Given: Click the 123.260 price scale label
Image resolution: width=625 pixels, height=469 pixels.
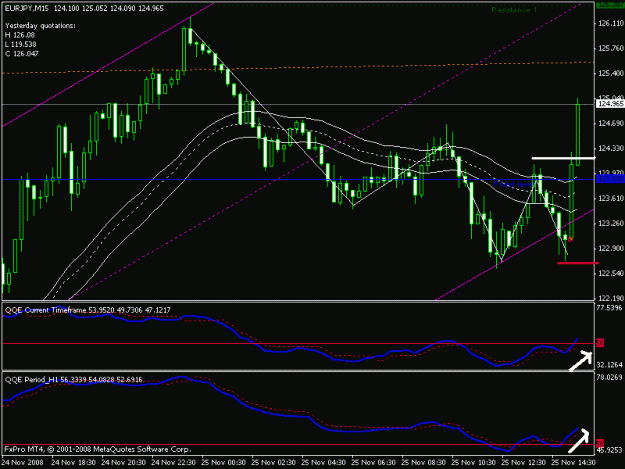Looking at the screenshot, I should coord(611,224).
